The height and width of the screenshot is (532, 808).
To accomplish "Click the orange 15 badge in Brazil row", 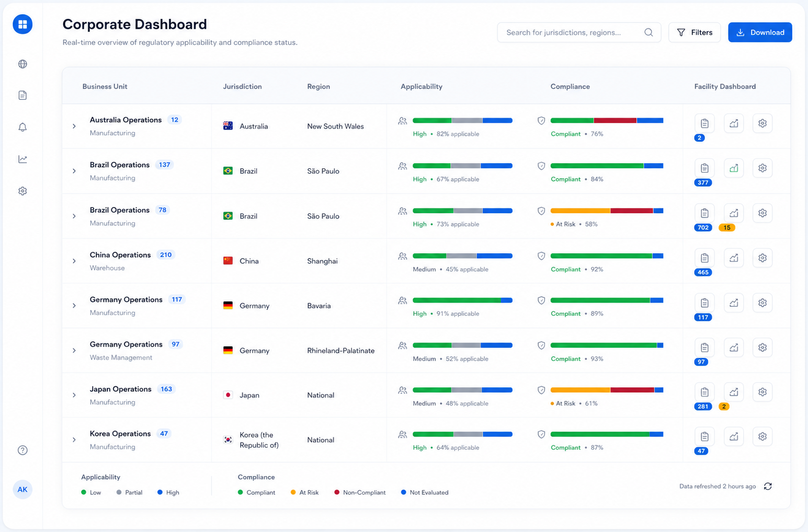I will click(727, 227).
